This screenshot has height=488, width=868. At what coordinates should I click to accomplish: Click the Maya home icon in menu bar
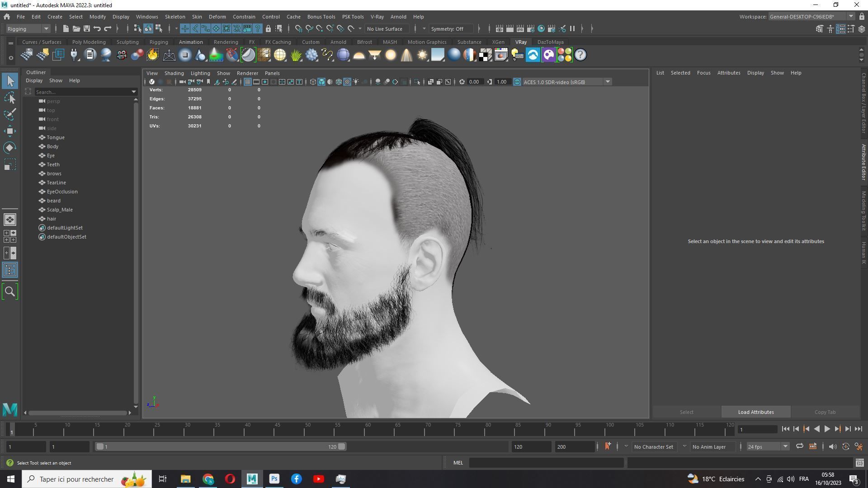(7, 17)
